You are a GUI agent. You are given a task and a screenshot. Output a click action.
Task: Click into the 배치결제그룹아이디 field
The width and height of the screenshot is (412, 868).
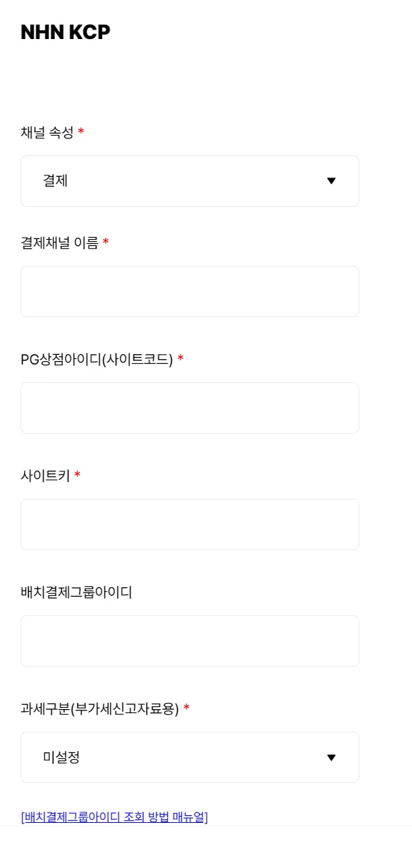click(x=190, y=641)
